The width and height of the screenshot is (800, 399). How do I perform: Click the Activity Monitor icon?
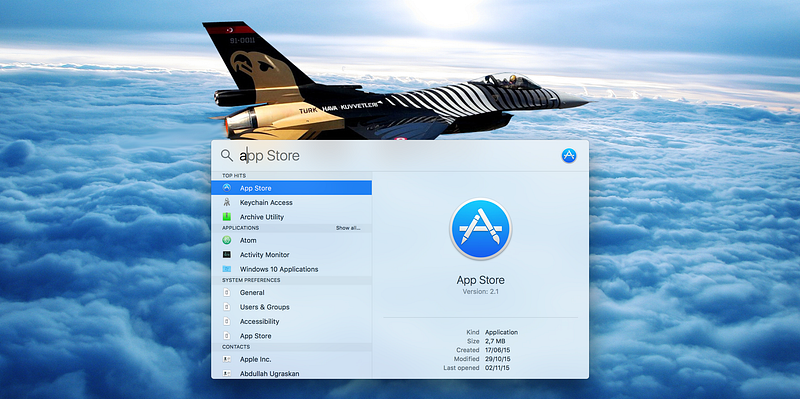click(x=227, y=254)
